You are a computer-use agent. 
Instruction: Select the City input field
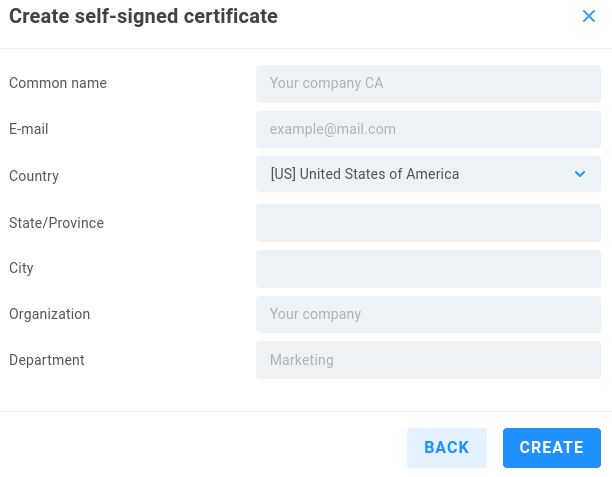pyautogui.click(x=428, y=269)
